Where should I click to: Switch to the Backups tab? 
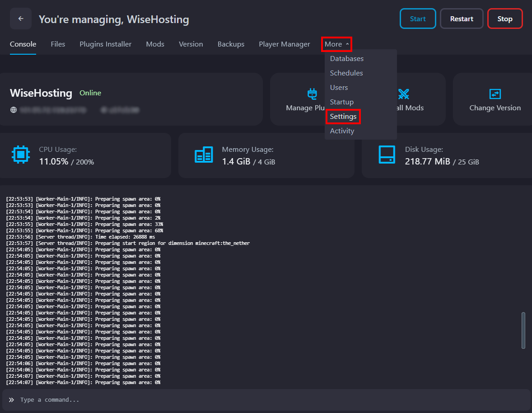(231, 44)
